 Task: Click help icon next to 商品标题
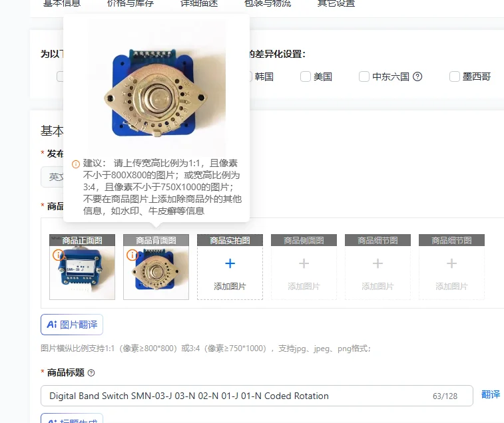91,373
